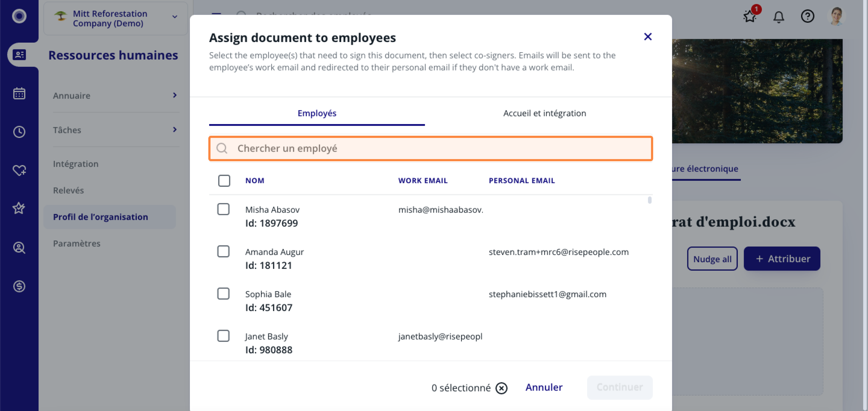Grab the employee list scrollbar thumb
868x411 pixels.
click(650, 200)
